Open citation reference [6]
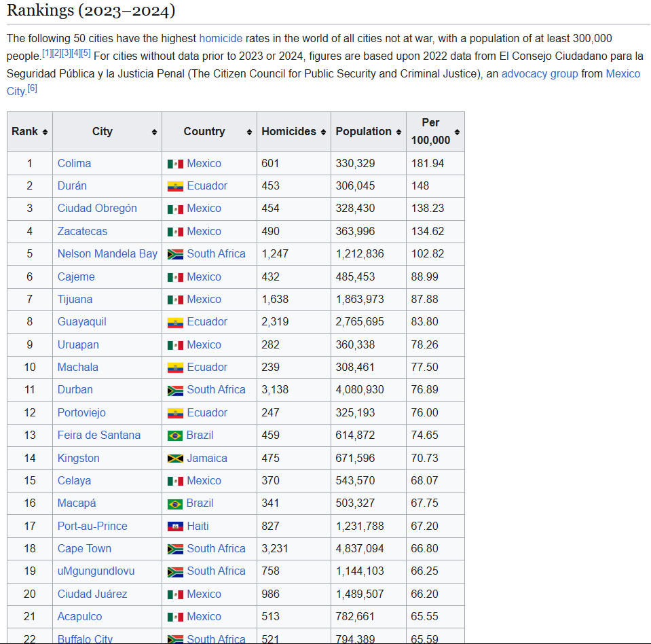Screen dimensions: 651x644 (33, 88)
